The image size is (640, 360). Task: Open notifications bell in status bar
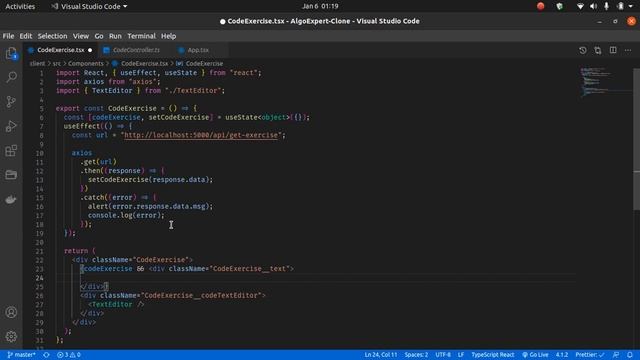pos(630,355)
